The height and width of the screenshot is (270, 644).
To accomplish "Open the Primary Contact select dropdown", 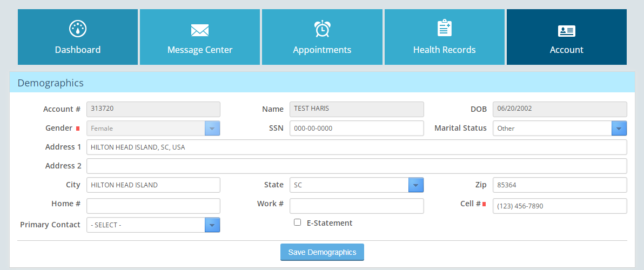I will click(153, 225).
